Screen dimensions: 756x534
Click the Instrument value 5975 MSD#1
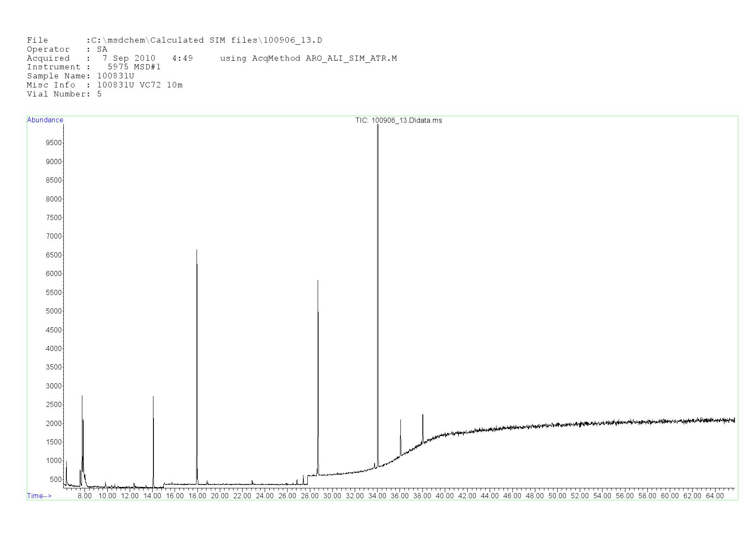coord(134,67)
